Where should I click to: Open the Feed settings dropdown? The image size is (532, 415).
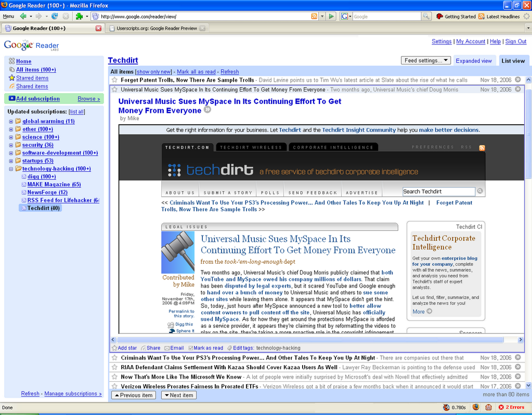[x=426, y=60]
